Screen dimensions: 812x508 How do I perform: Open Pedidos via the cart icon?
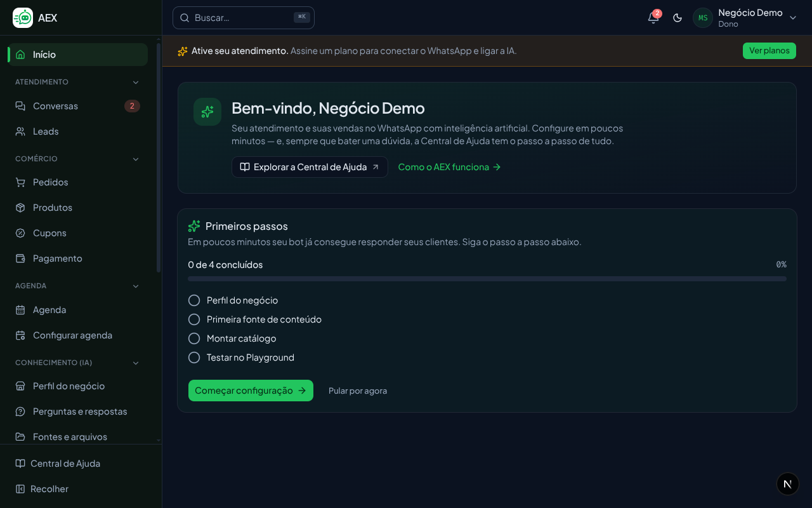[x=20, y=182]
